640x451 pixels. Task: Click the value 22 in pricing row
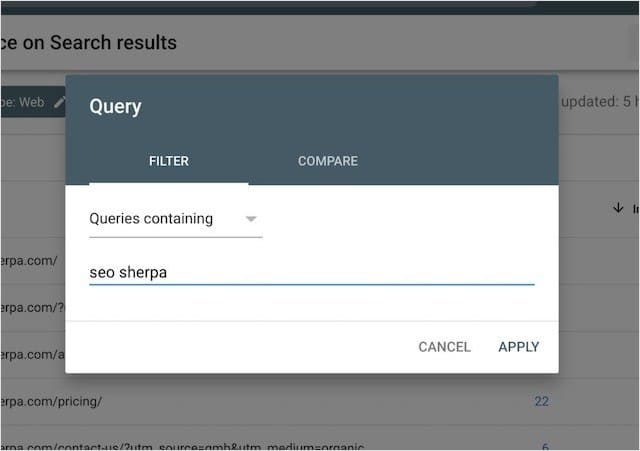(x=541, y=401)
